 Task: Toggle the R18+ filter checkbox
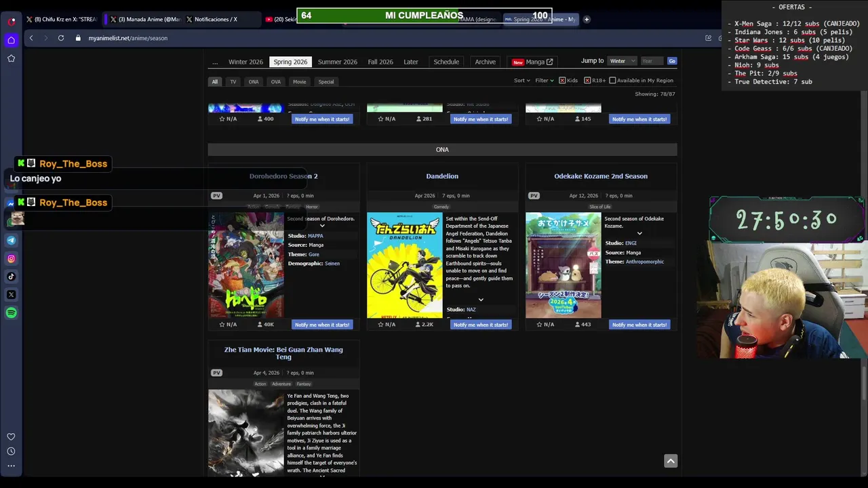pyautogui.click(x=587, y=81)
